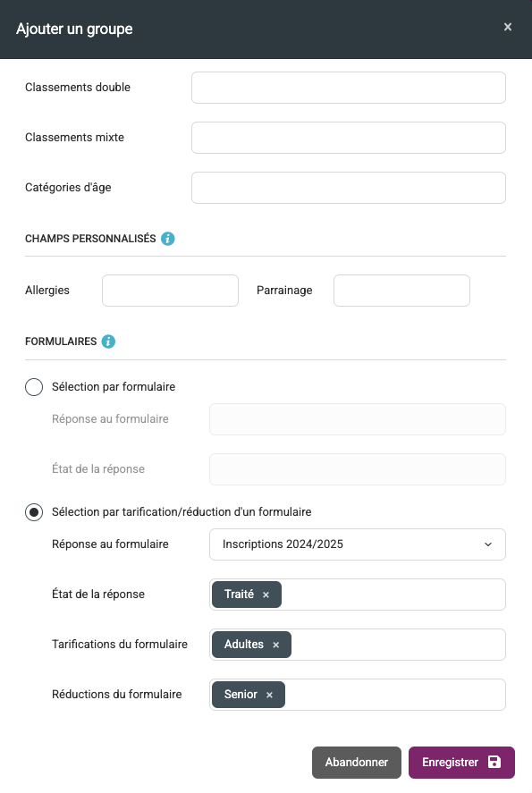Click the Classements mixte field
Image resolution: width=532 pixels, height=793 pixels.
tap(349, 138)
